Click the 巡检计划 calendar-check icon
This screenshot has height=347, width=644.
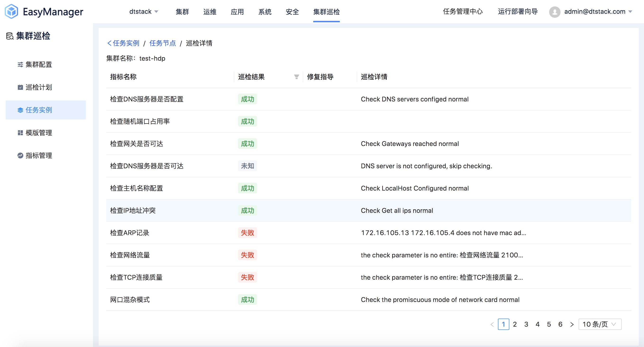(x=20, y=87)
